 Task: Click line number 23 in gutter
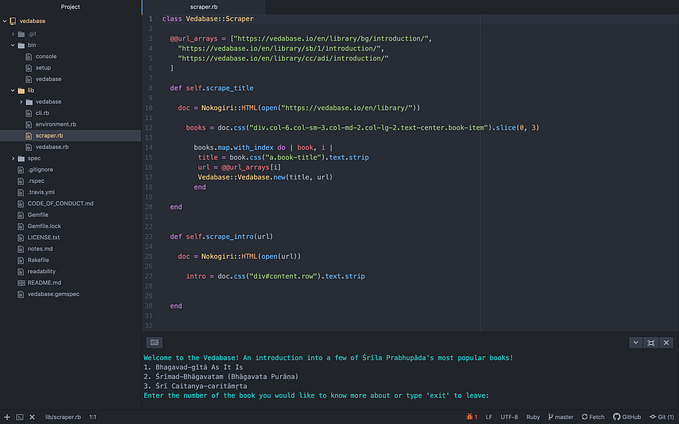tap(149, 237)
